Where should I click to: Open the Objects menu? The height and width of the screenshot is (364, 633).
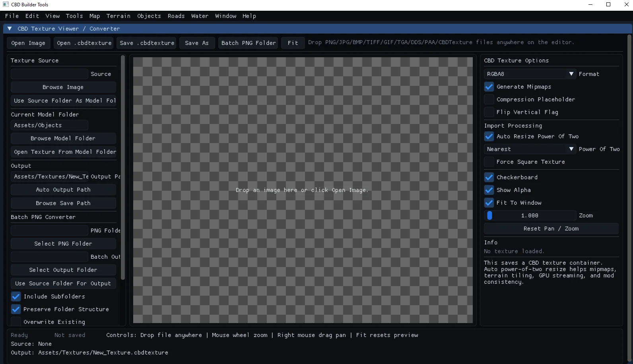pyautogui.click(x=149, y=16)
